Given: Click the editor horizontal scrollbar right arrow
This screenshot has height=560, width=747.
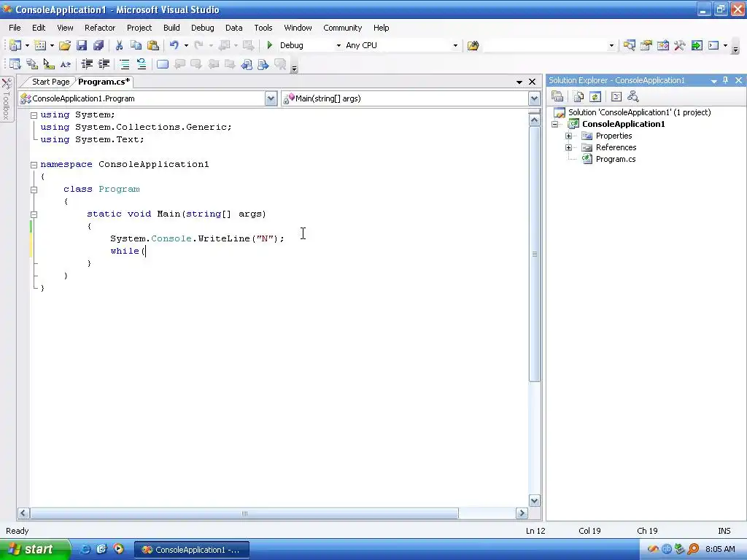Looking at the screenshot, I should coord(522,513).
